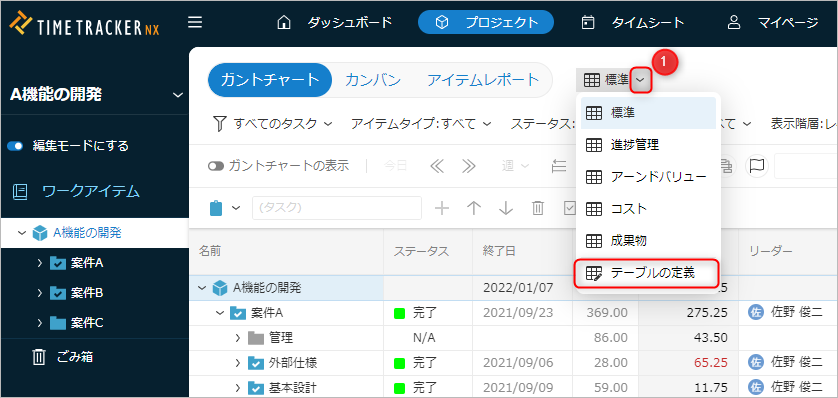Click the flag icon button
This screenshot has height=398, width=838.
coord(757,166)
